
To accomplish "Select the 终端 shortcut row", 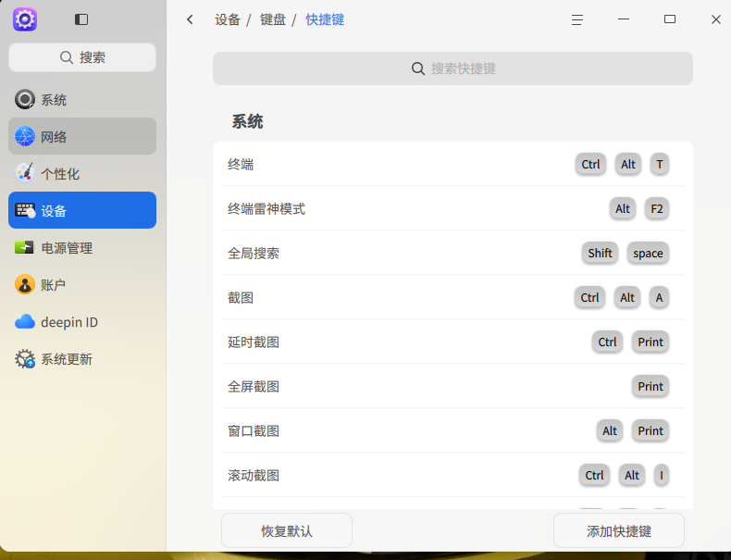I will point(452,164).
